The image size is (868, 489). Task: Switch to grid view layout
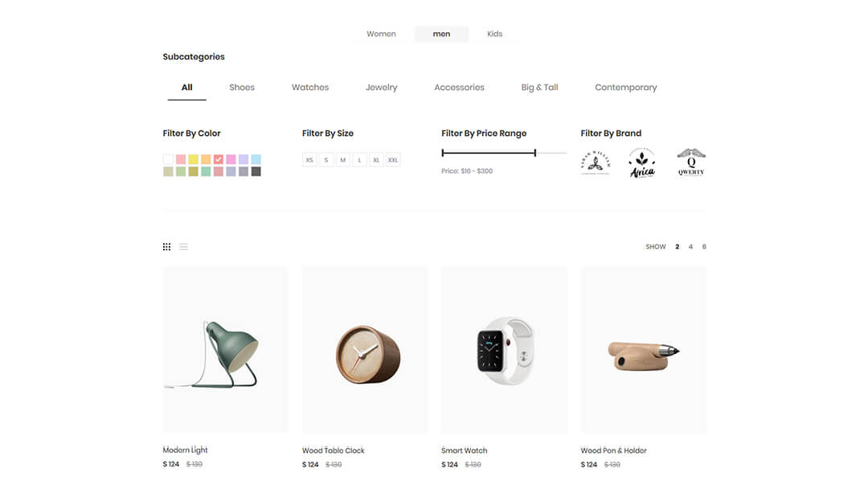[x=166, y=247]
